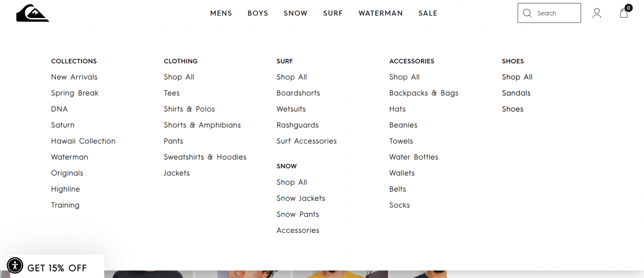Click the GET 15% OFF banner
The width and height of the screenshot is (644, 278).
[x=57, y=268]
